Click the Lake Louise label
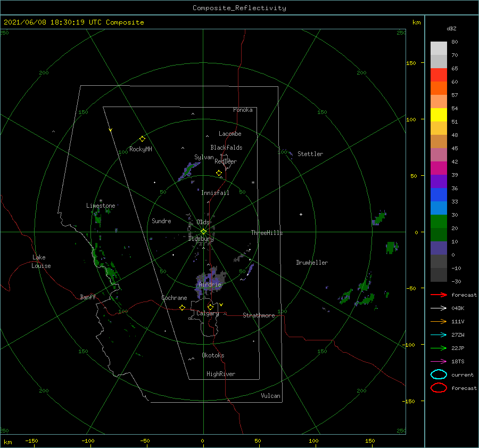This screenshot has height=448, width=479. (x=41, y=262)
